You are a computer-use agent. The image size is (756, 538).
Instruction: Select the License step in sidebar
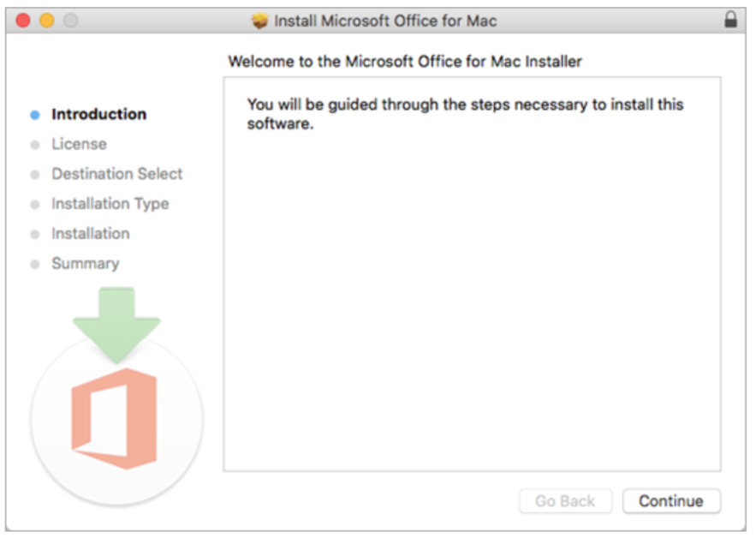coord(79,144)
